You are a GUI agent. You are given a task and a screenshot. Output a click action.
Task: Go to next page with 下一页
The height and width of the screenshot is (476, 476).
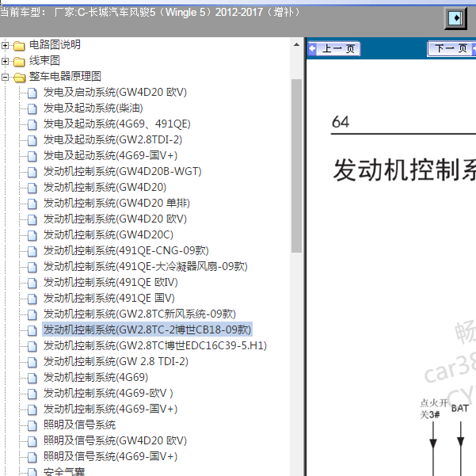tap(451, 48)
